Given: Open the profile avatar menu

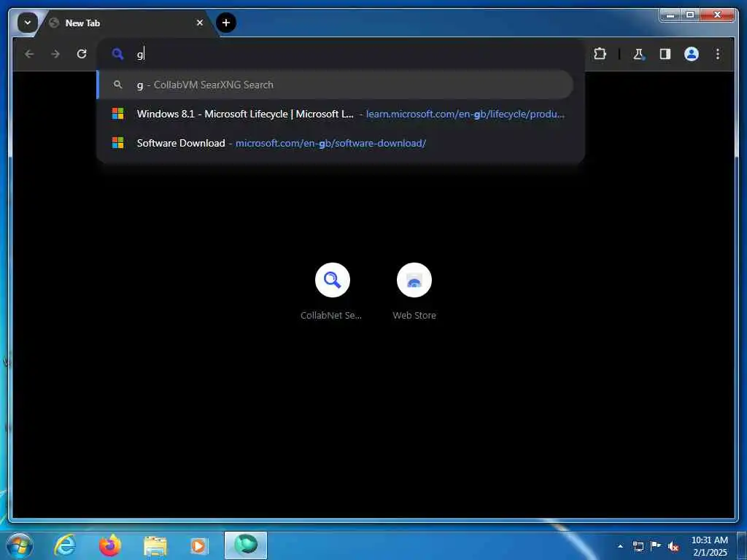Looking at the screenshot, I should (692, 54).
